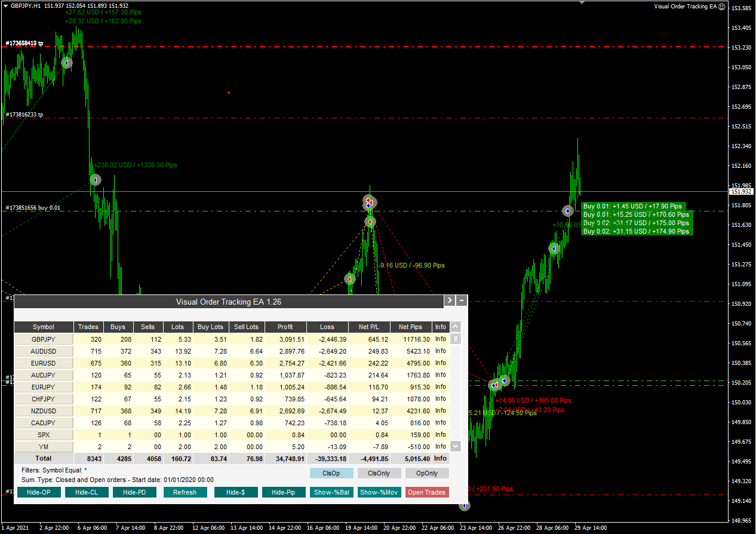Click the trade marker near +230.02 USD label

click(95, 180)
